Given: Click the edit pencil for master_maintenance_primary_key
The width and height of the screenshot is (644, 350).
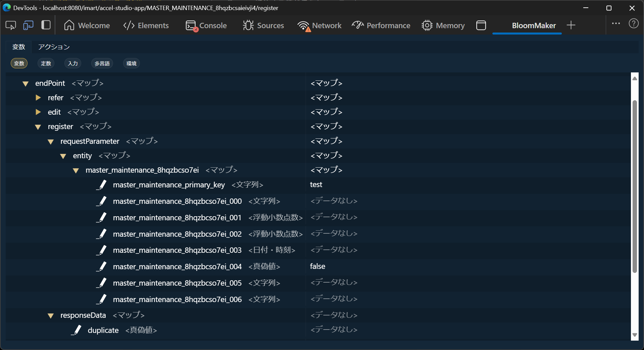Looking at the screenshot, I should pyautogui.click(x=102, y=185).
